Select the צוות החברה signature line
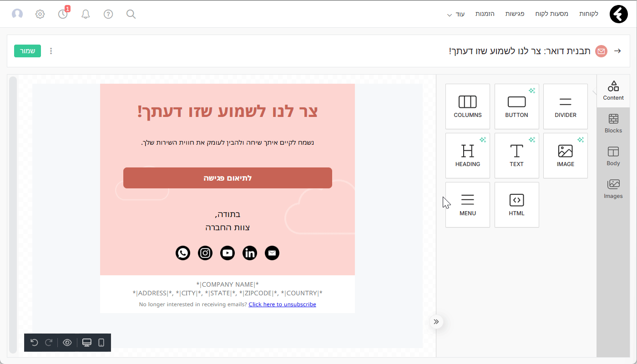The width and height of the screenshot is (637, 364). click(227, 227)
